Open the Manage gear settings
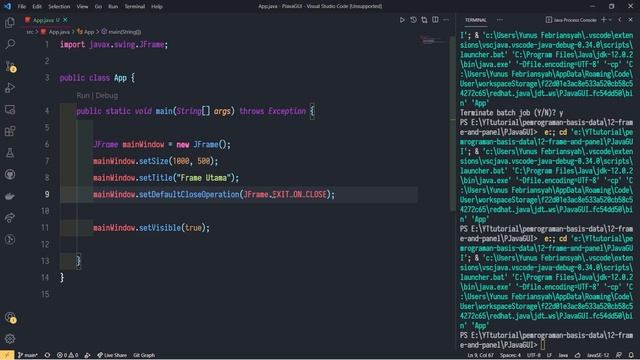 point(10,338)
